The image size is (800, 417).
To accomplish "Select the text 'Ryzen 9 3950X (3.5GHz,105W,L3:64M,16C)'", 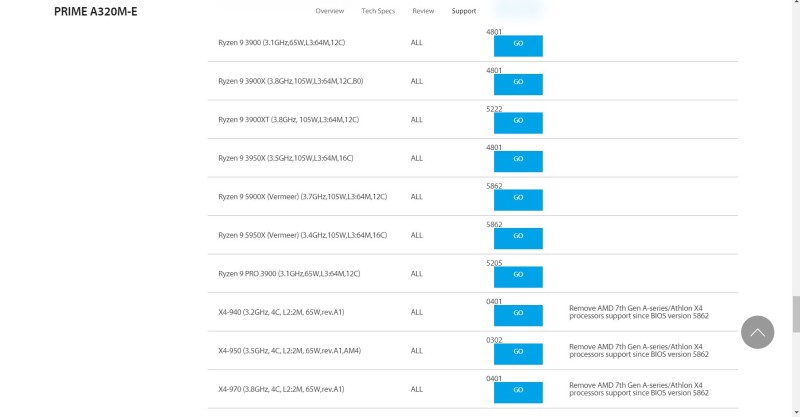I will (286, 158).
